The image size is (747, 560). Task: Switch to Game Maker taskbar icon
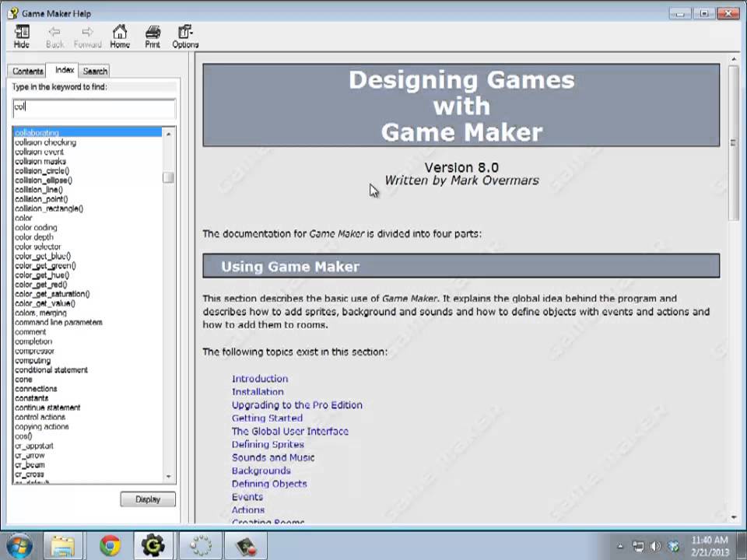click(x=153, y=546)
